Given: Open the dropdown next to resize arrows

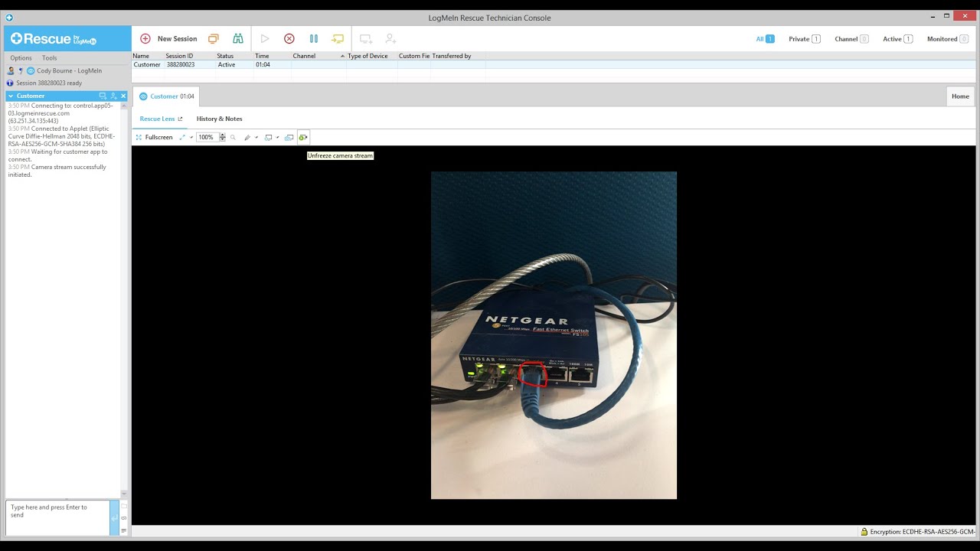Looking at the screenshot, I should (191, 137).
